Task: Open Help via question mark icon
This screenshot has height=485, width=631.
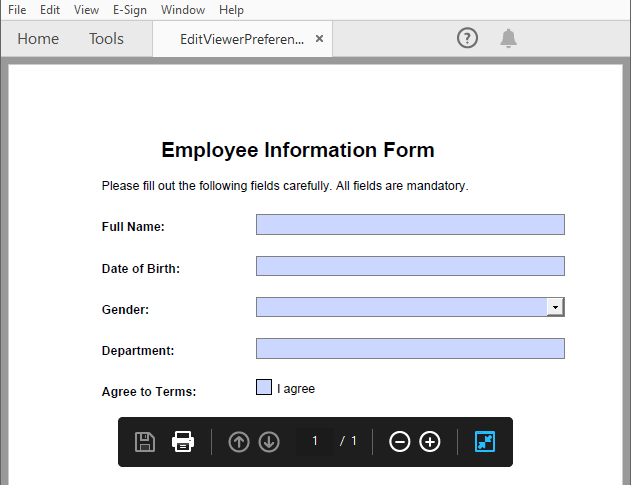Action: (467, 38)
